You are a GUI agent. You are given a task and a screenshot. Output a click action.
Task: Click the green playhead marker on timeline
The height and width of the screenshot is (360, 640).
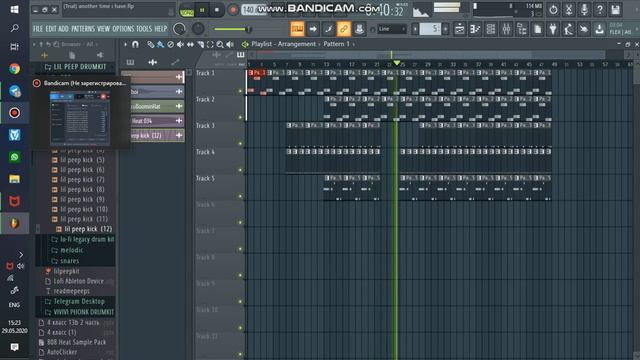coord(396,63)
